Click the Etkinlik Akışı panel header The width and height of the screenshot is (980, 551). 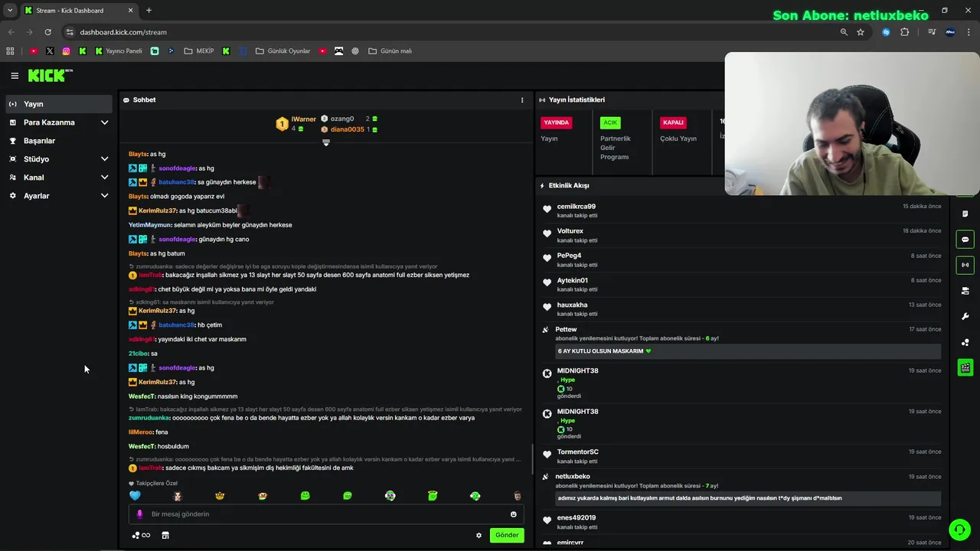click(x=569, y=186)
